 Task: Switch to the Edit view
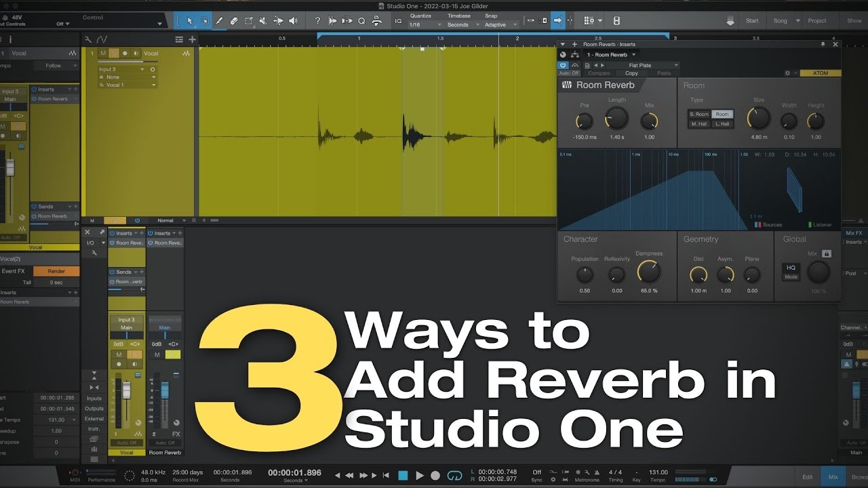point(807,477)
